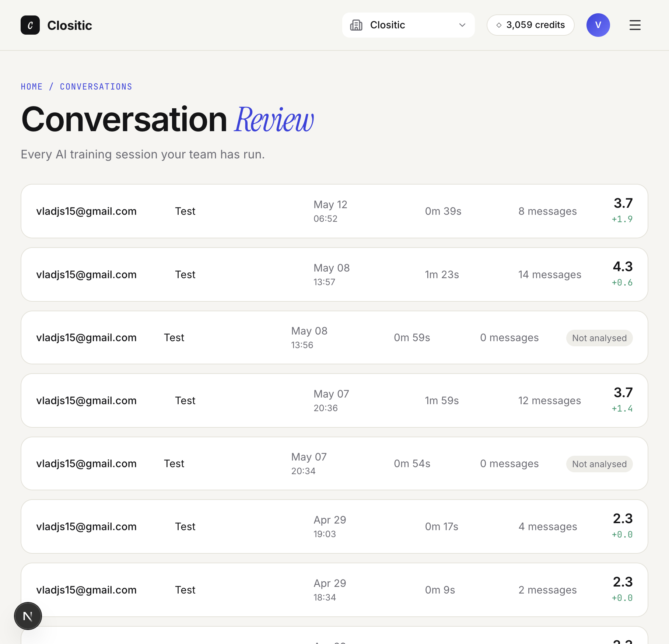Open the May 08 13:57 conversation
Image resolution: width=669 pixels, height=644 pixels.
(x=334, y=274)
